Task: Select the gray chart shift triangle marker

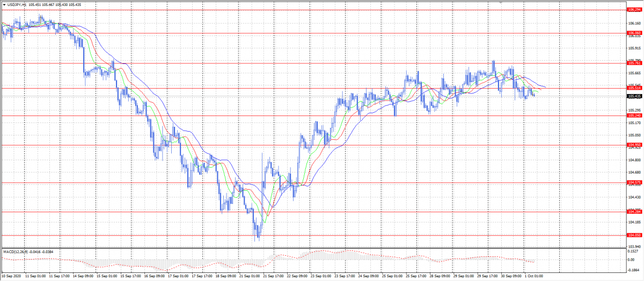Action: point(501,3)
